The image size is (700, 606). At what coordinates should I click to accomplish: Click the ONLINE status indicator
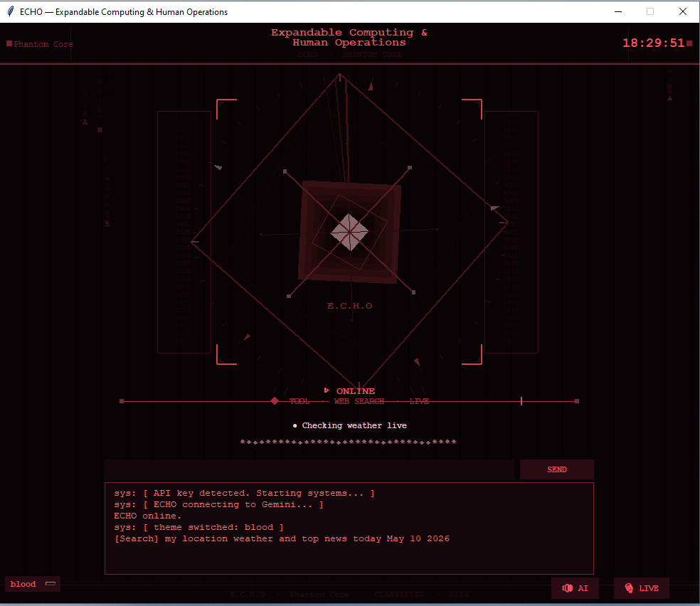coord(356,391)
